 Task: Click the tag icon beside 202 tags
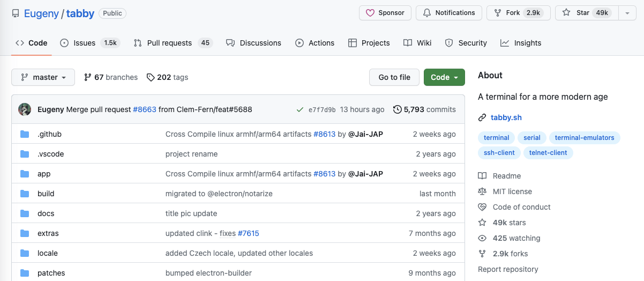pos(151,77)
